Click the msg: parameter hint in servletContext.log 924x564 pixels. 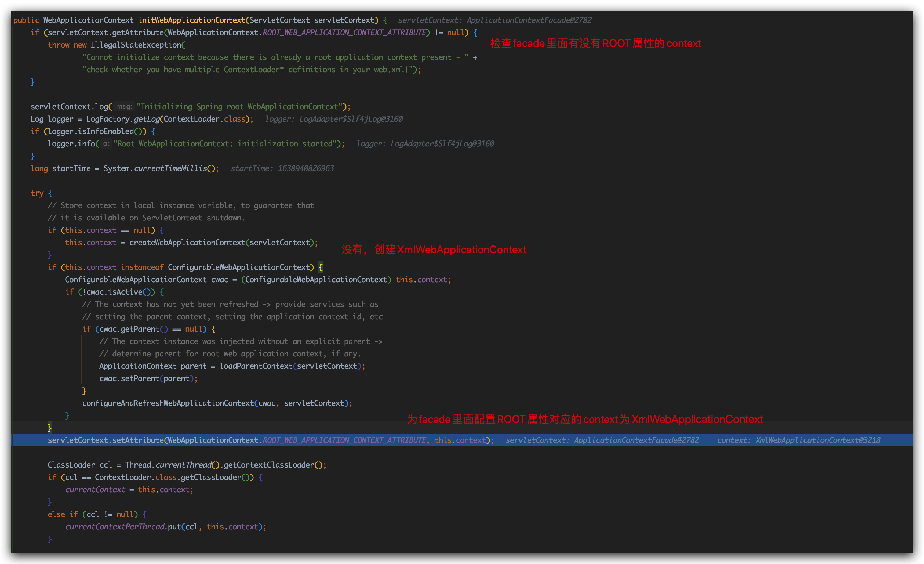coord(124,107)
